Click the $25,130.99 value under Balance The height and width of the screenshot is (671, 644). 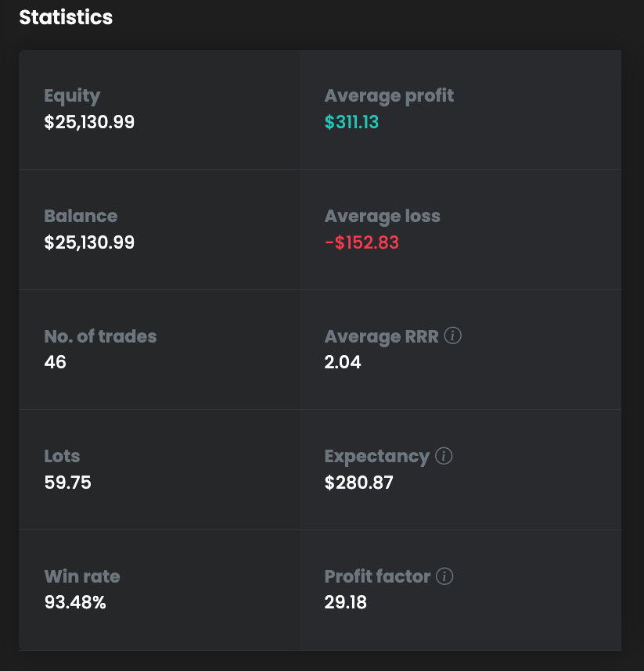pyautogui.click(x=89, y=242)
